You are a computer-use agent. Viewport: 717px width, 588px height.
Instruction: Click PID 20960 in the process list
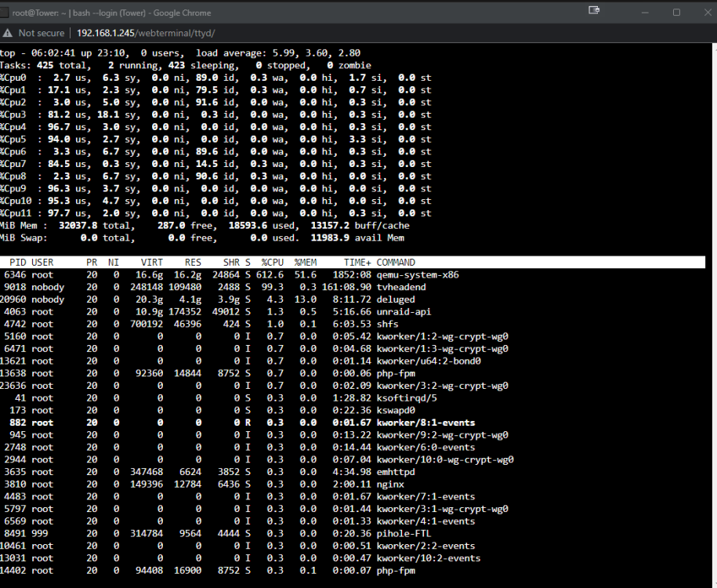(x=13, y=299)
